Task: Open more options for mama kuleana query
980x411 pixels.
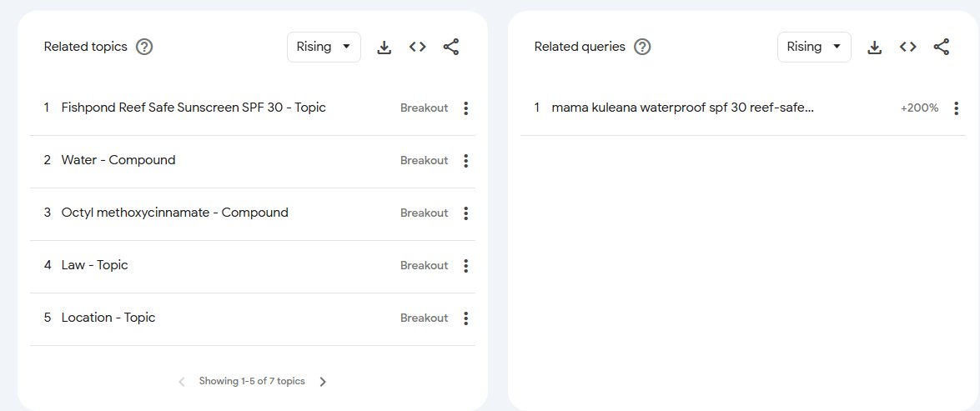Action: pyautogui.click(x=956, y=108)
